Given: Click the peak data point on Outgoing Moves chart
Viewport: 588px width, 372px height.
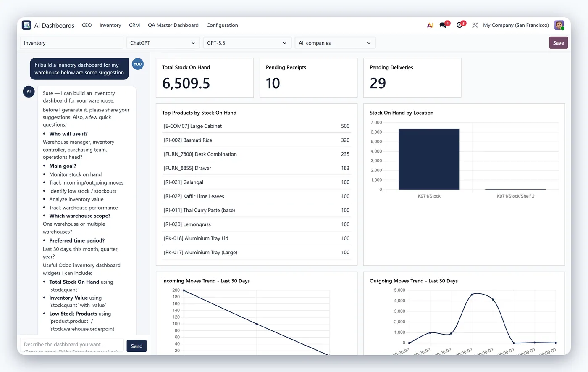Looking at the screenshot, I should pyautogui.click(x=472, y=295).
